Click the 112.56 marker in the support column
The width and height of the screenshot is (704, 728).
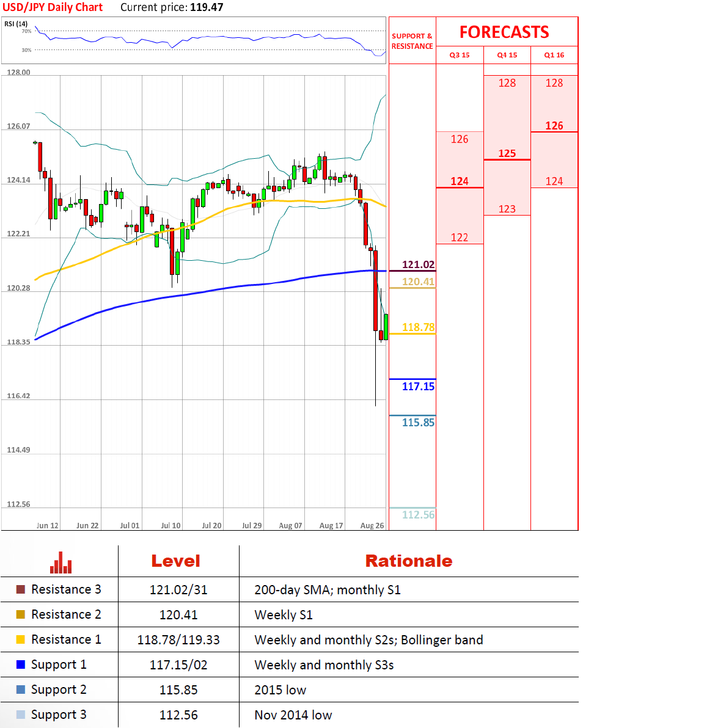tap(418, 515)
